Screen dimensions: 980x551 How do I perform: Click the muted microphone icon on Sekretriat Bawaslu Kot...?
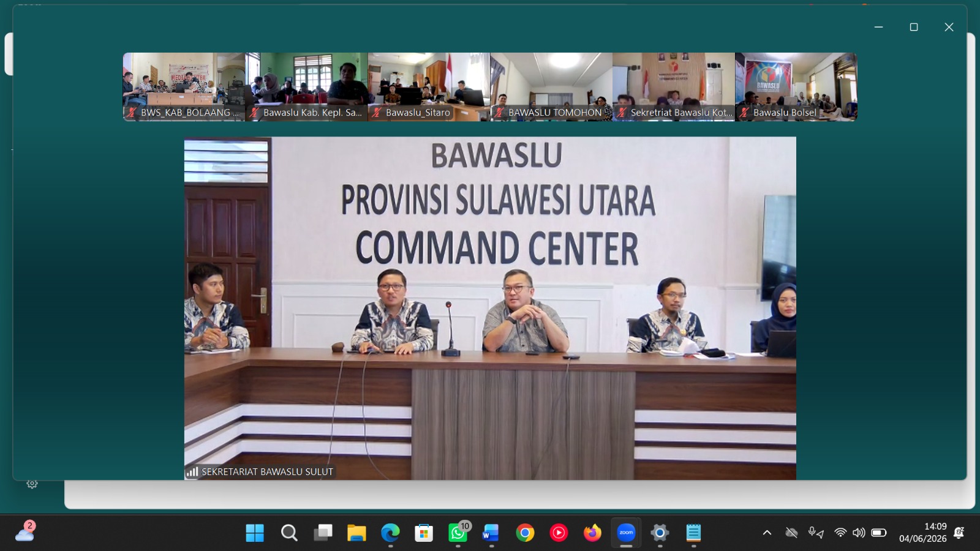click(x=622, y=113)
